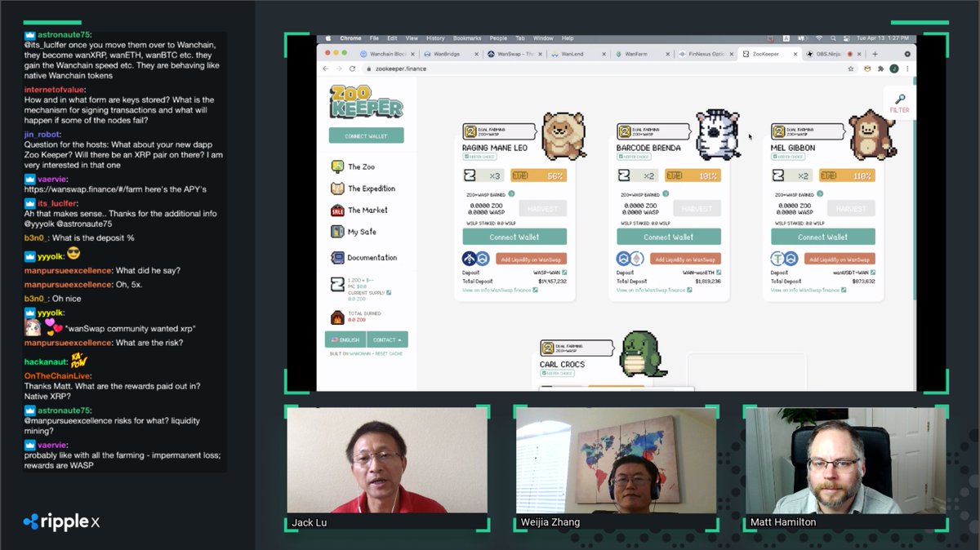The width and height of the screenshot is (980, 550).
Task: Open The Market sidebar page
Action: click(x=359, y=211)
